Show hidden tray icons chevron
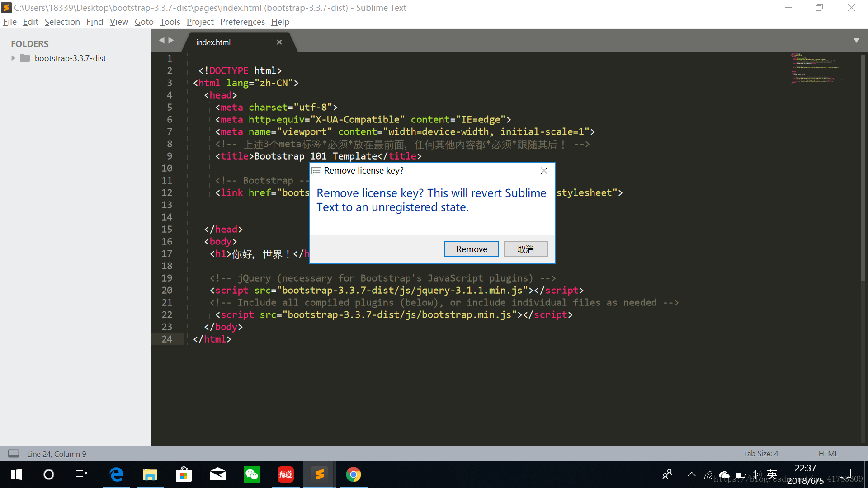 pos(691,474)
